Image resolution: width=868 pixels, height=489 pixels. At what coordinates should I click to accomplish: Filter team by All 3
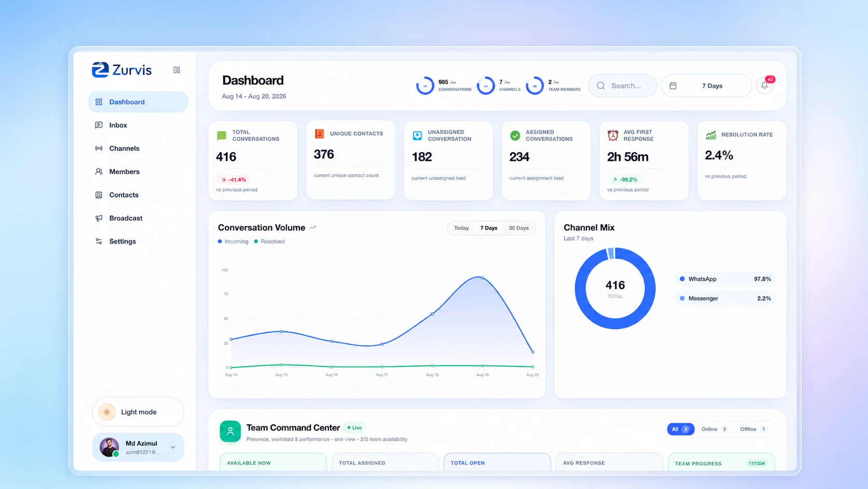681,429
